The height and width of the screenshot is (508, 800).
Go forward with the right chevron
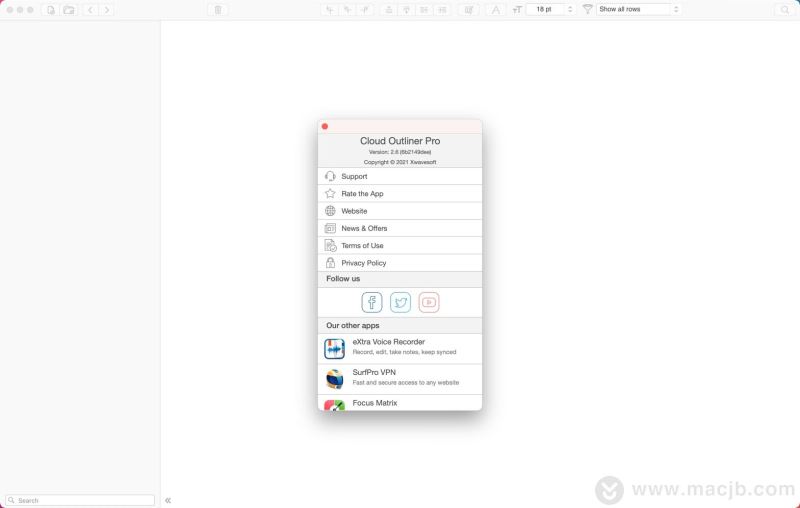coord(107,10)
